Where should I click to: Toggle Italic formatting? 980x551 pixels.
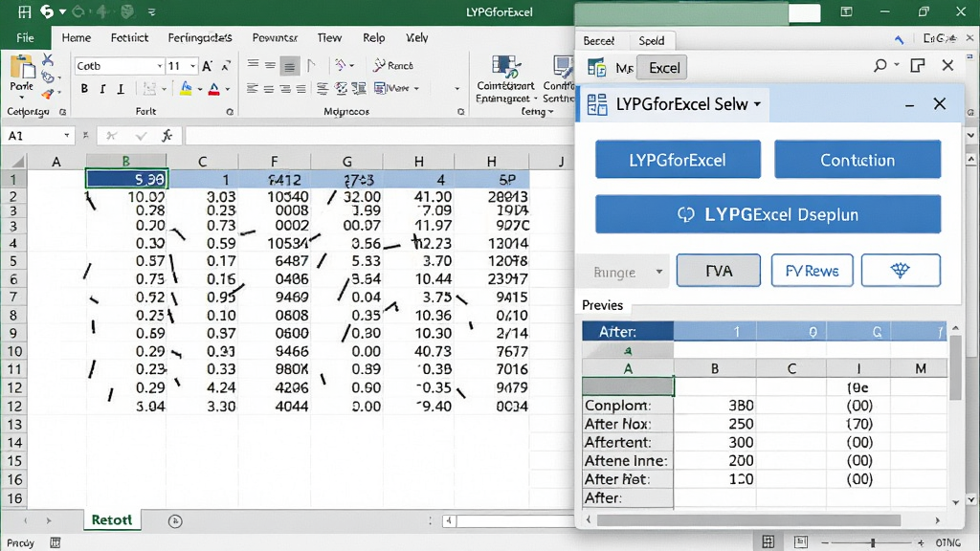click(102, 89)
